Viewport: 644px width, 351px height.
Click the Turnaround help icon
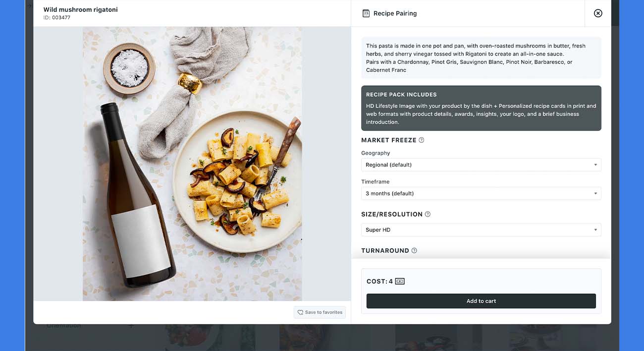click(415, 250)
